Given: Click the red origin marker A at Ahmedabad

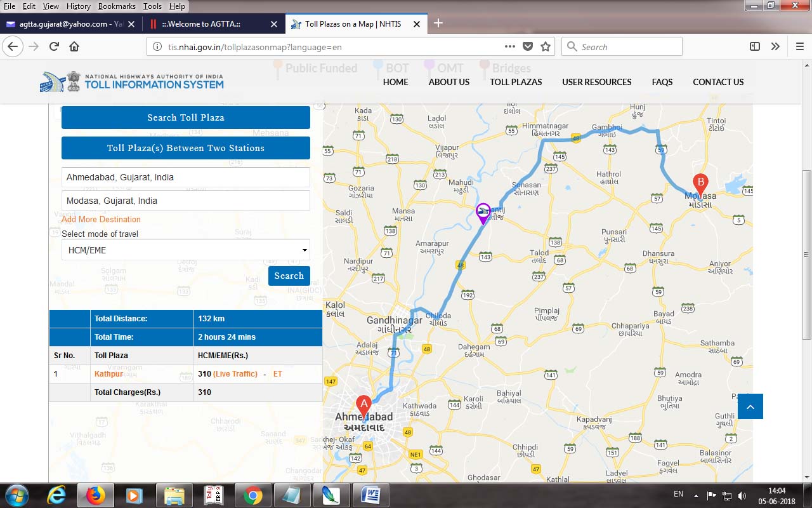Looking at the screenshot, I should pos(363,405).
